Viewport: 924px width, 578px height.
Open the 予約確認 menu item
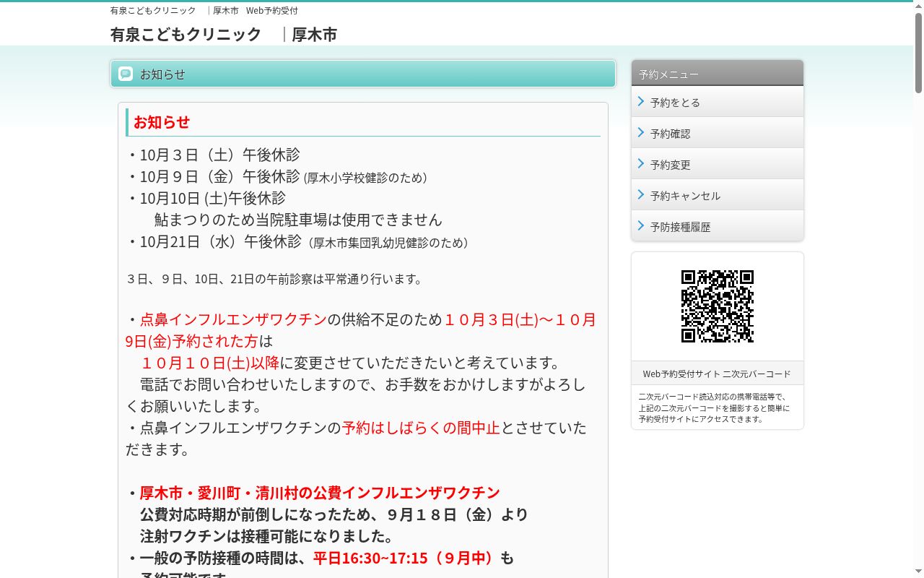coord(718,133)
